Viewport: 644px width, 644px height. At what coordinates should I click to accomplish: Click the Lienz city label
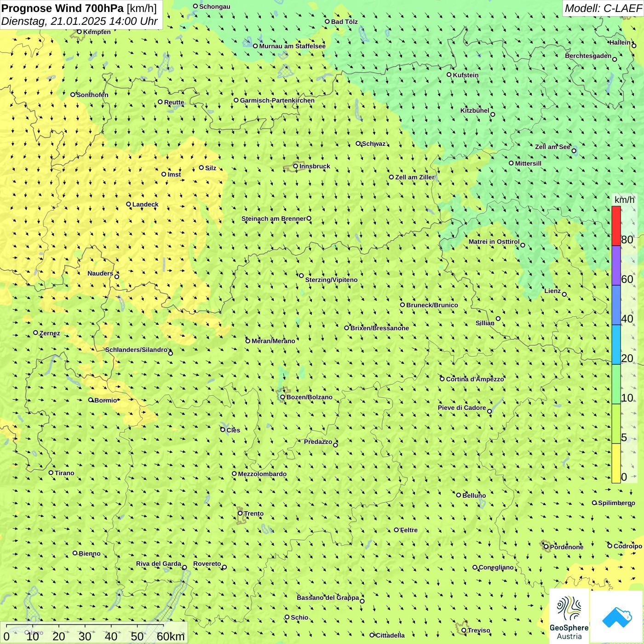(552, 291)
